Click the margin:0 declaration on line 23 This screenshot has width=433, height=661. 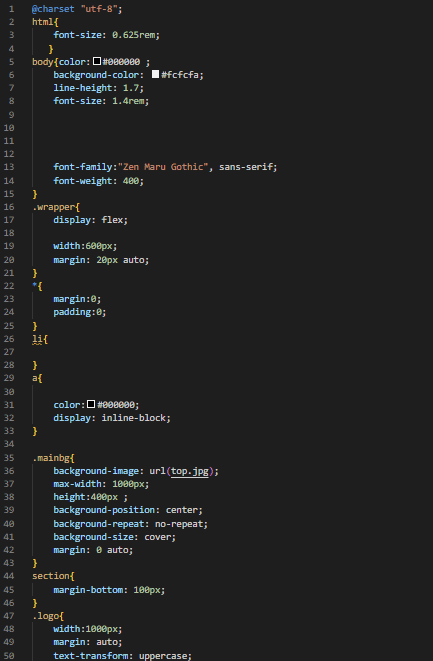click(x=77, y=299)
